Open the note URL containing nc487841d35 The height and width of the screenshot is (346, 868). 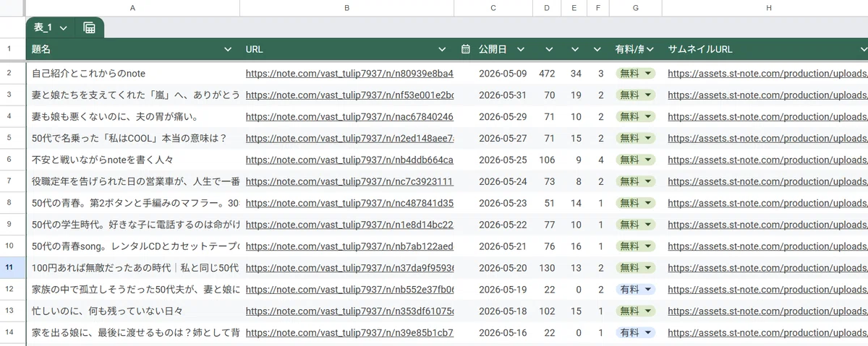point(349,204)
